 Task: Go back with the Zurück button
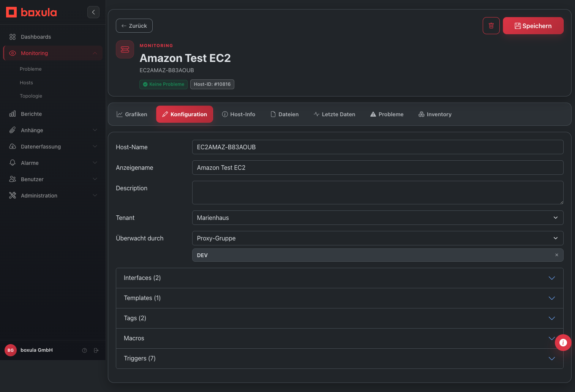tap(134, 26)
